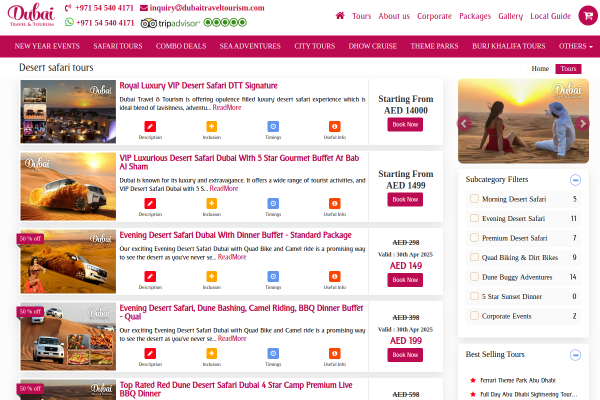Check the 5 Star Sunset Dinner filter
The width and height of the screenshot is (600, 400).
[x=474, y=296]
